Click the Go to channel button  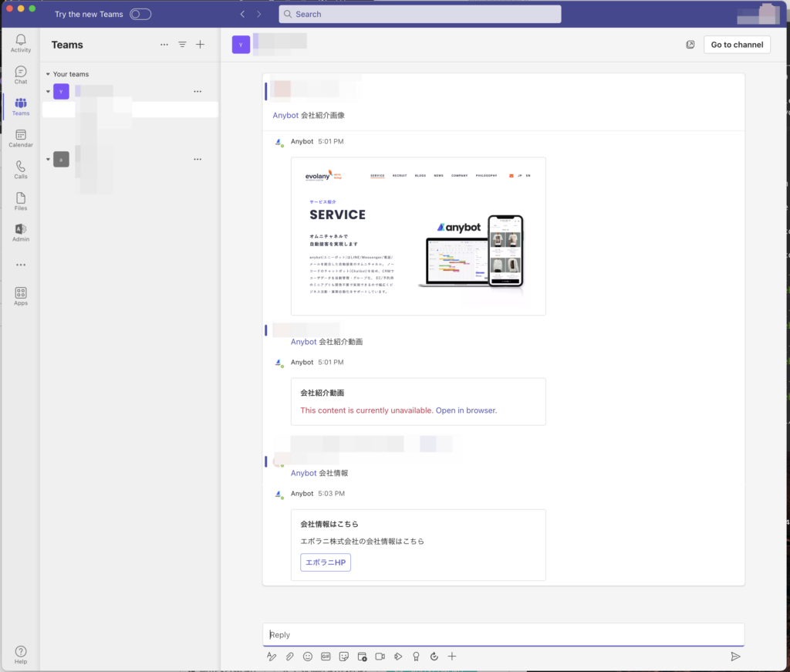737,45
